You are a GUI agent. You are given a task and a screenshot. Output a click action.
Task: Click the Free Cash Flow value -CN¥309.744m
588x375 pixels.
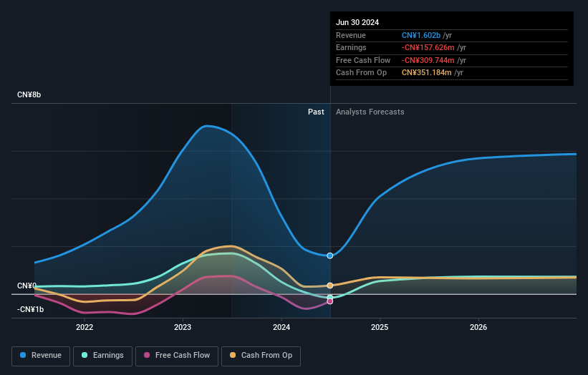click(x=428, y=60)
